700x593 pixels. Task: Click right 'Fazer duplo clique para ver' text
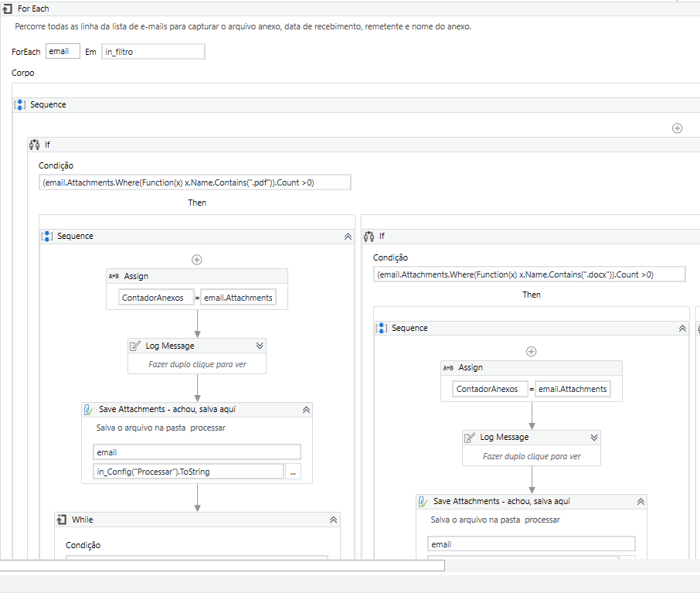pos(532,456)
